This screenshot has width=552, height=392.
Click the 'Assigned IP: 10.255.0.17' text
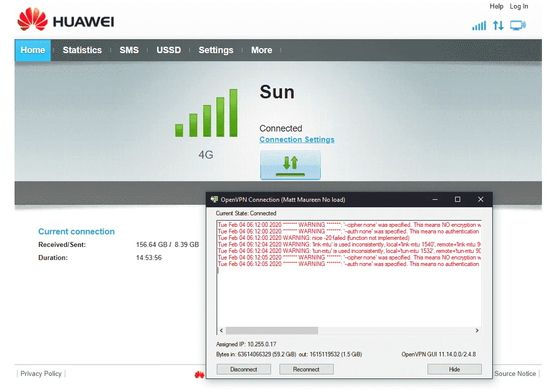(246, 344)
